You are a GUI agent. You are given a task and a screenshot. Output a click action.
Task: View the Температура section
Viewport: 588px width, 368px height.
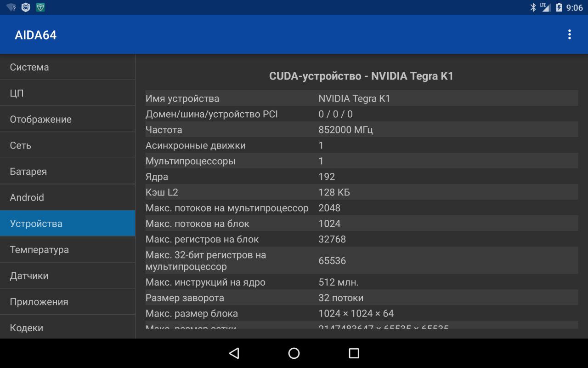click(68, 250)
